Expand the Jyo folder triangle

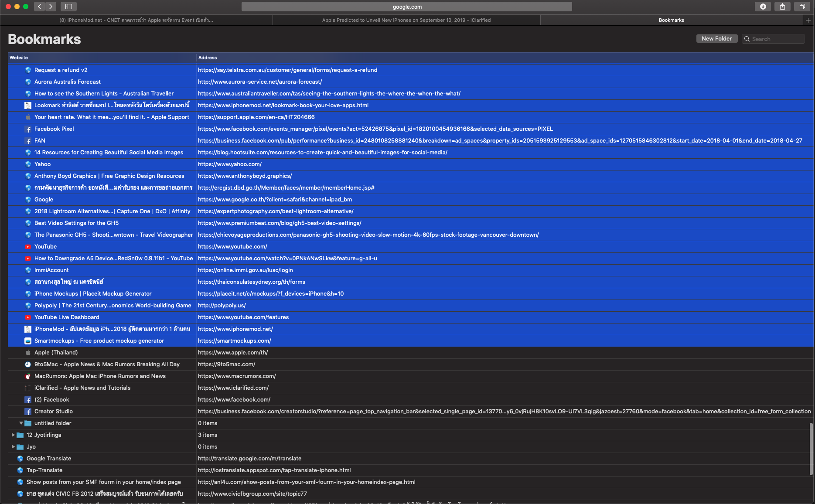pyautogui.click(x=13, y=447)
